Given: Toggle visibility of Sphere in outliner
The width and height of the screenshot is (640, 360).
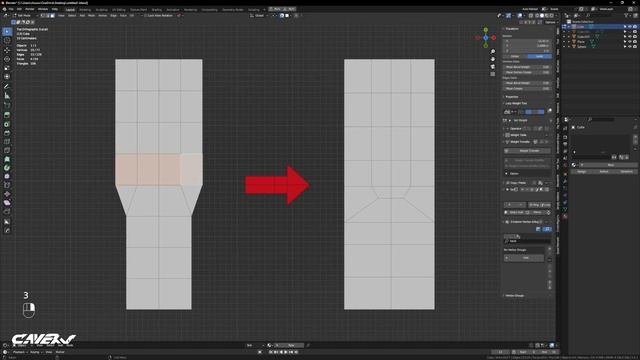Looking at the screenshot, I should [629, 47].
